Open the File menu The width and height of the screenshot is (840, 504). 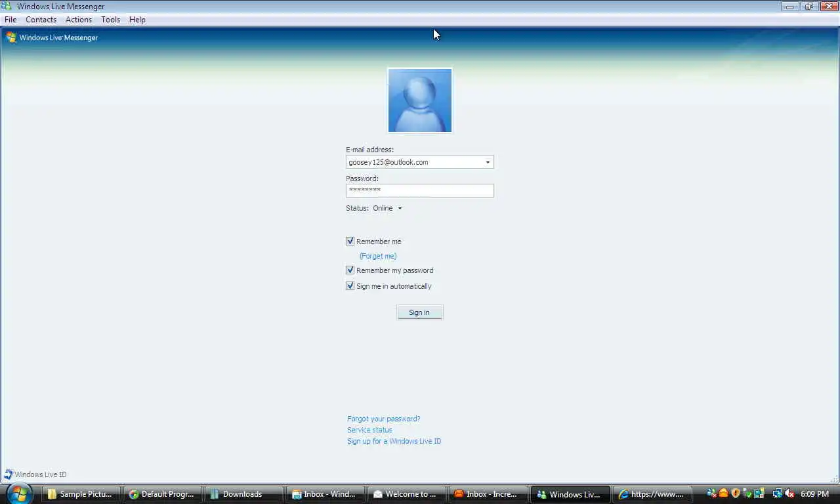pos(10,20)
